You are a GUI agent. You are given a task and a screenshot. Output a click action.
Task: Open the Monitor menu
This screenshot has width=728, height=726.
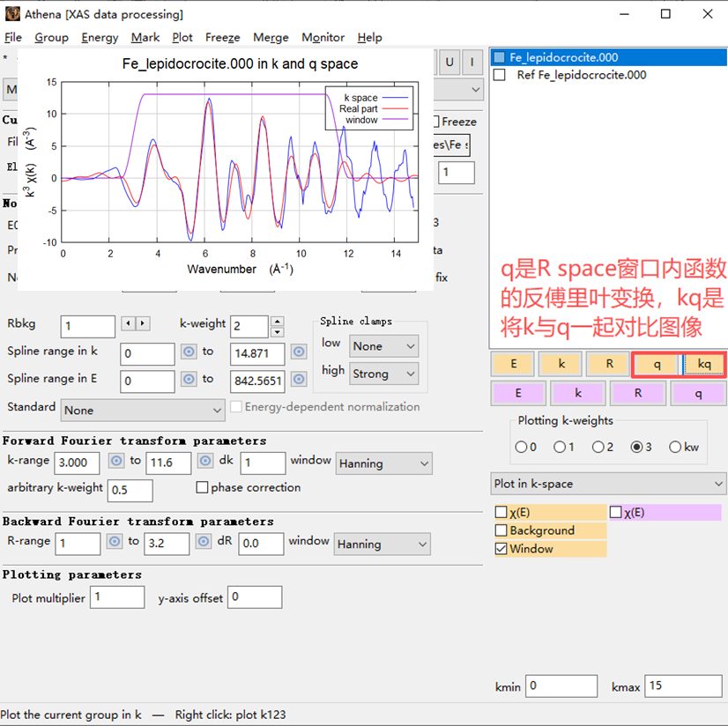[x=323, y=37]
